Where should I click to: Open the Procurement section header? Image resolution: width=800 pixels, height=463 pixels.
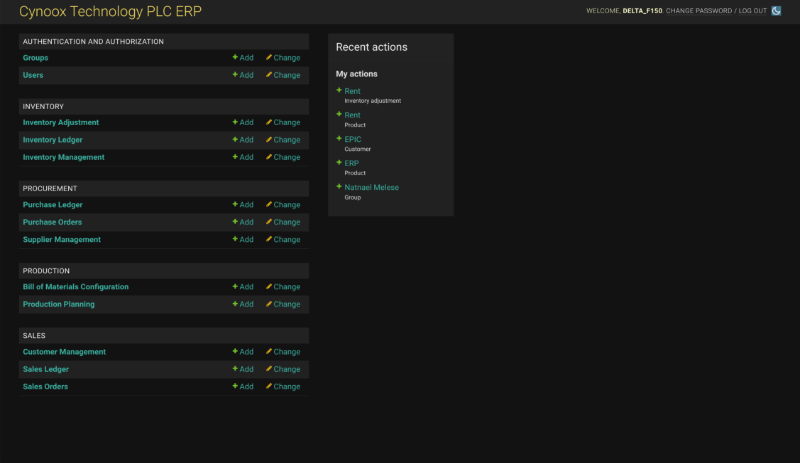49,188
